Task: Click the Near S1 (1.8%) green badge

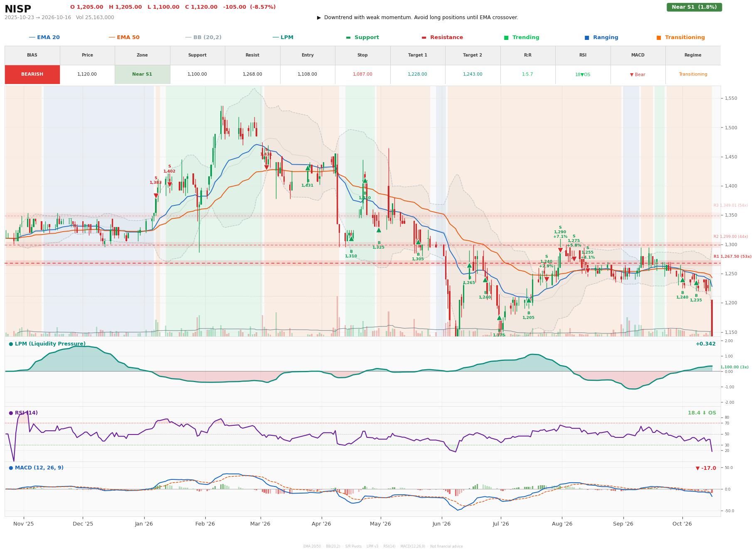Action: tap(694, 7)
